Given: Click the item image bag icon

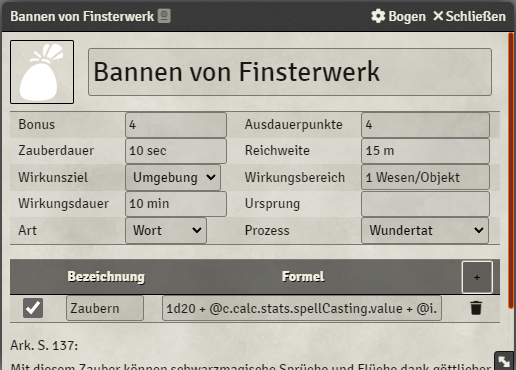Looking at the screenshot, I should [42, 72].
